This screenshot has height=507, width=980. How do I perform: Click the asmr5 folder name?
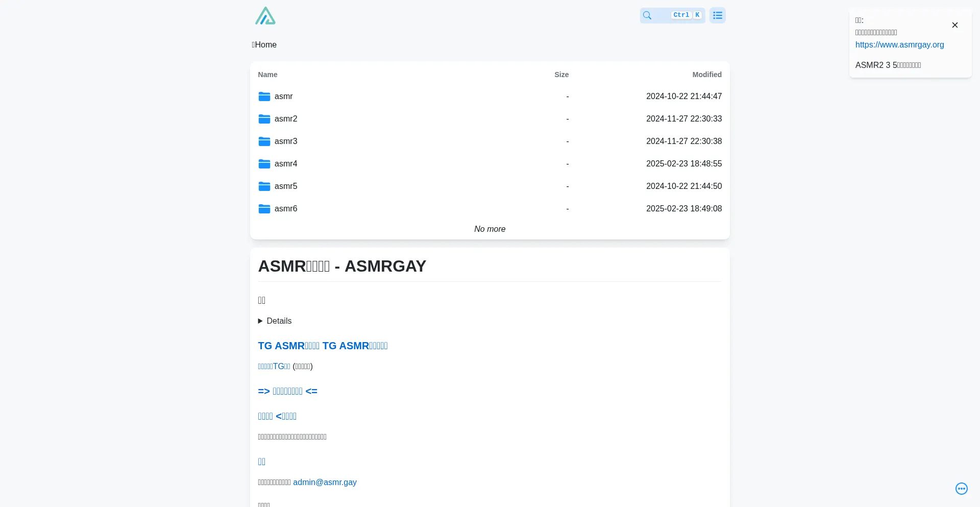point(286,186)
